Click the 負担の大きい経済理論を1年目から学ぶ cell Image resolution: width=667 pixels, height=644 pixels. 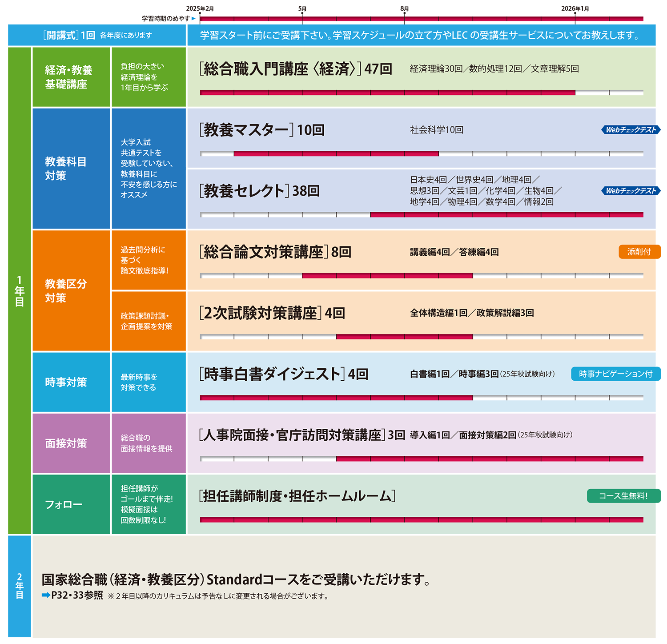(149, 77)
